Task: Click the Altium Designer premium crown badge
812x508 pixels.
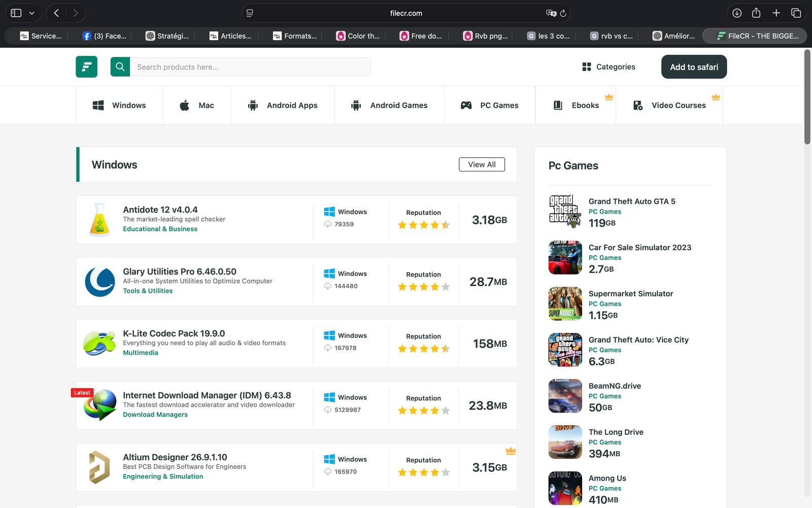Action: (x=511, y=451)
